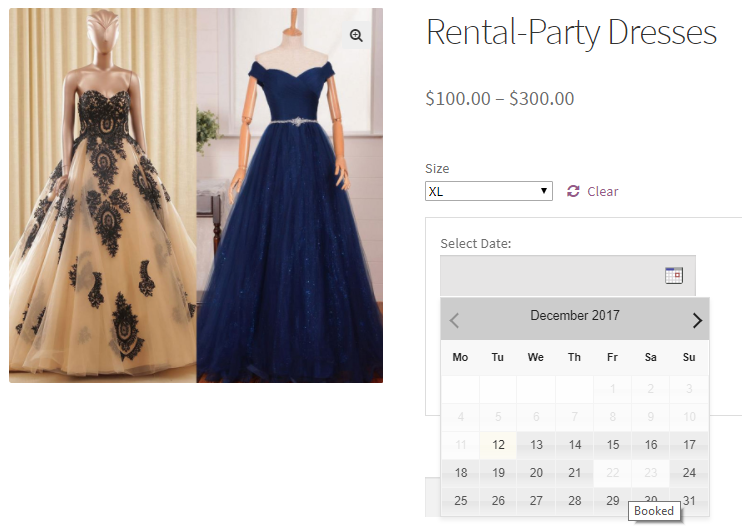This screenshot has width=742, height=530.
Task: Clear the selected size option
Action: (x=602, y=191)
